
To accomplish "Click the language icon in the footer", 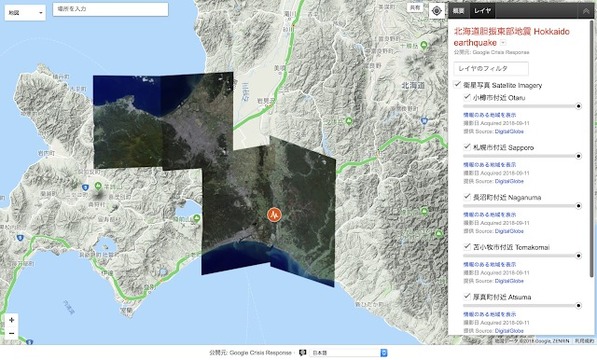I will coord(303,353).
